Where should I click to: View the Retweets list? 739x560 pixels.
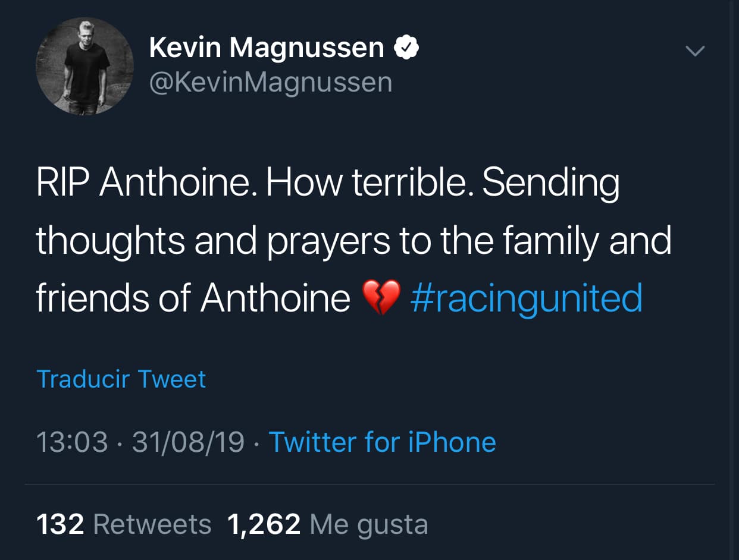click(x=152, y=524)
